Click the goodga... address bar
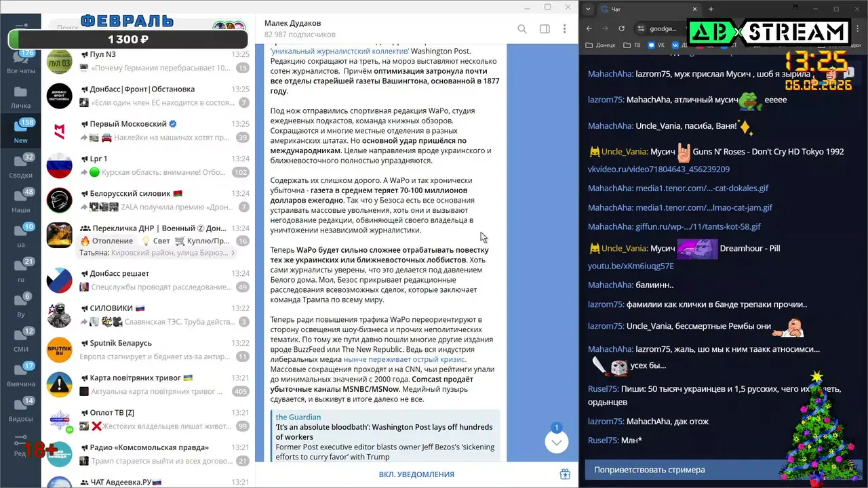The height and width of the screenshot is (488, 868). pyautogui.click(x=663, y=28)
